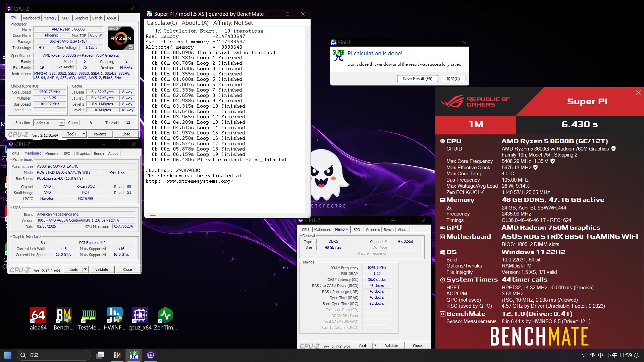Launch TestMem desktop shortcut
The width and height of the screenshot is (644, 362).
tap(89, 318)
